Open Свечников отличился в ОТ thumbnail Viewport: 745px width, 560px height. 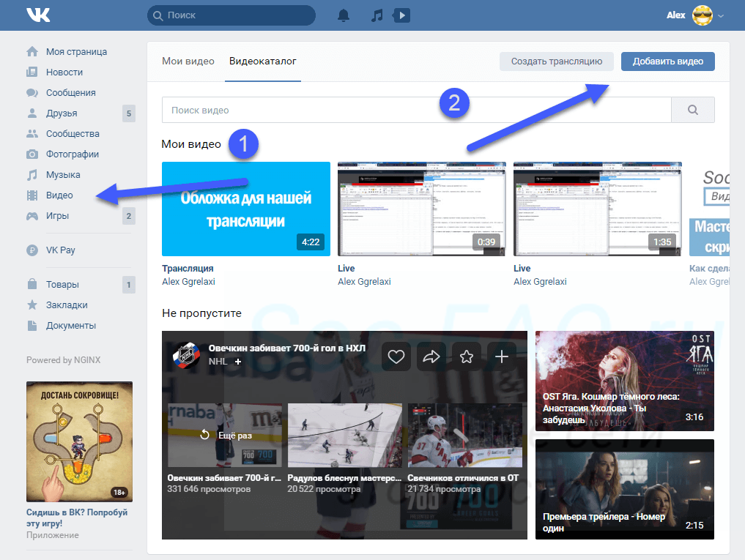[x=464, y=435]
